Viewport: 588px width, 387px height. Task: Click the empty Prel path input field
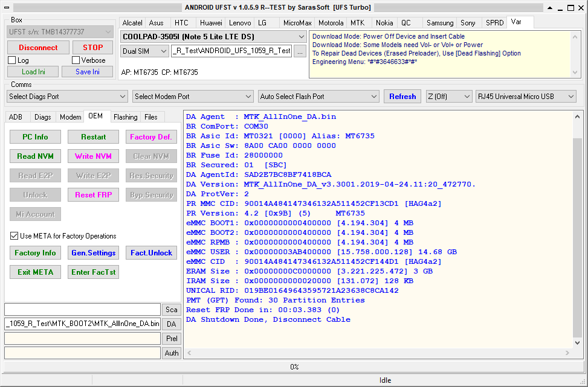coord(83,339)
